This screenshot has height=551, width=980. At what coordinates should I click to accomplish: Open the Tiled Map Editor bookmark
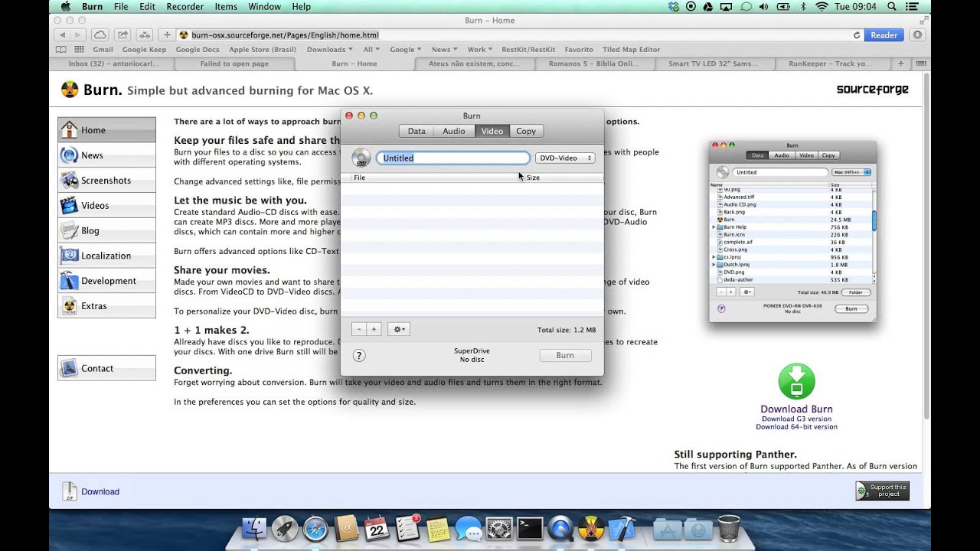point(632,50)
